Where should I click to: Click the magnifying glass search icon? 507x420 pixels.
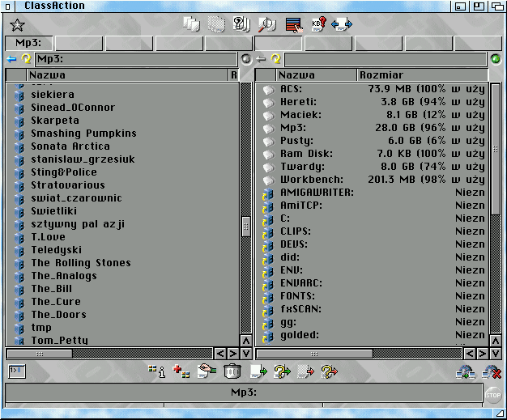266,24
